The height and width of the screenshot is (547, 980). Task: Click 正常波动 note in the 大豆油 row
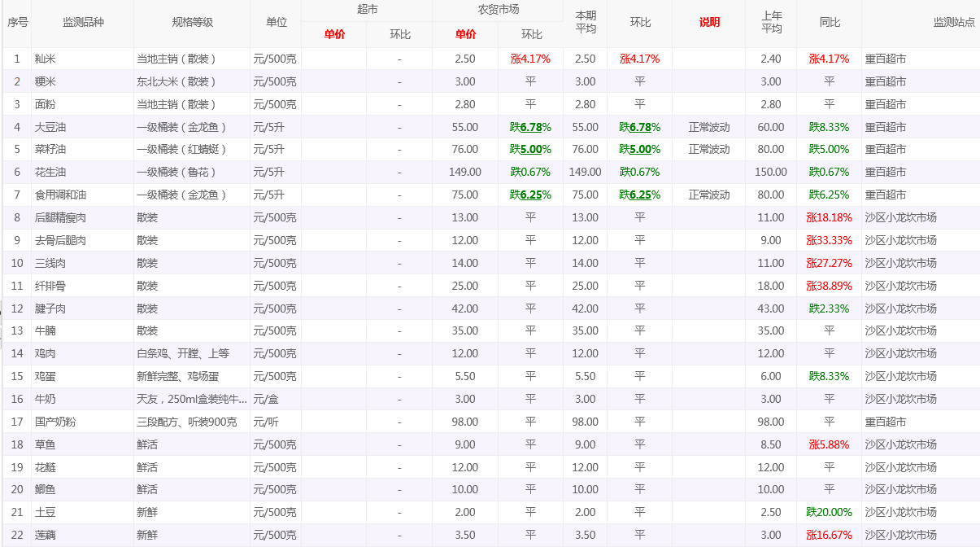[x=709, y=127]
